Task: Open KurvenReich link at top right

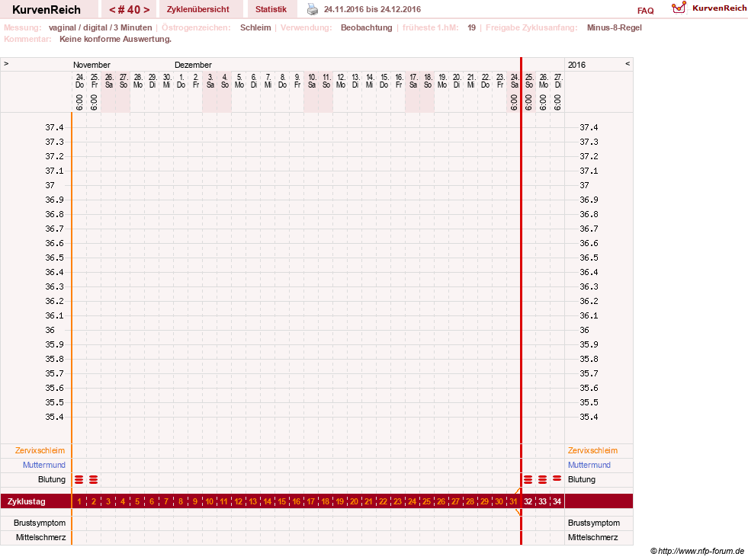Action: [x=719, y=8]
